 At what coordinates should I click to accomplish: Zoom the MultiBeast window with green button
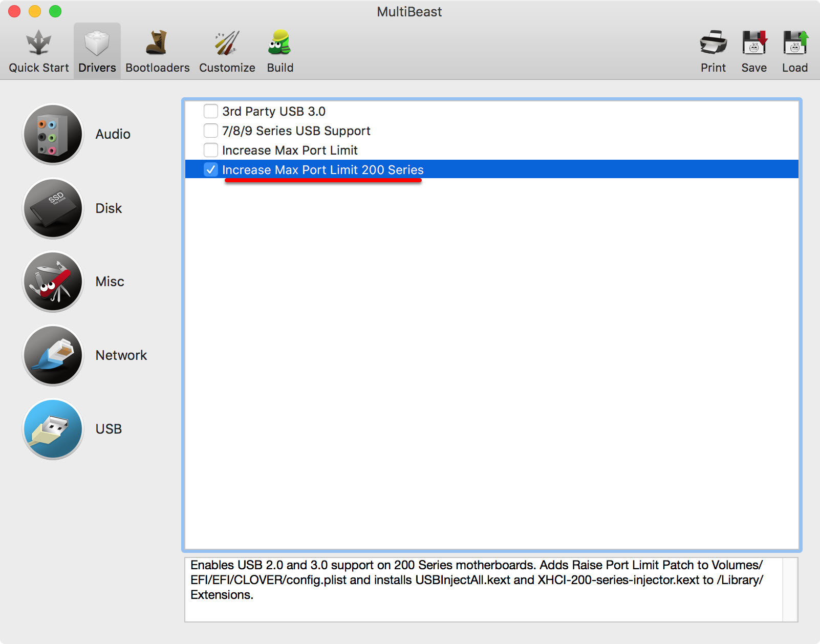[55, 11]
